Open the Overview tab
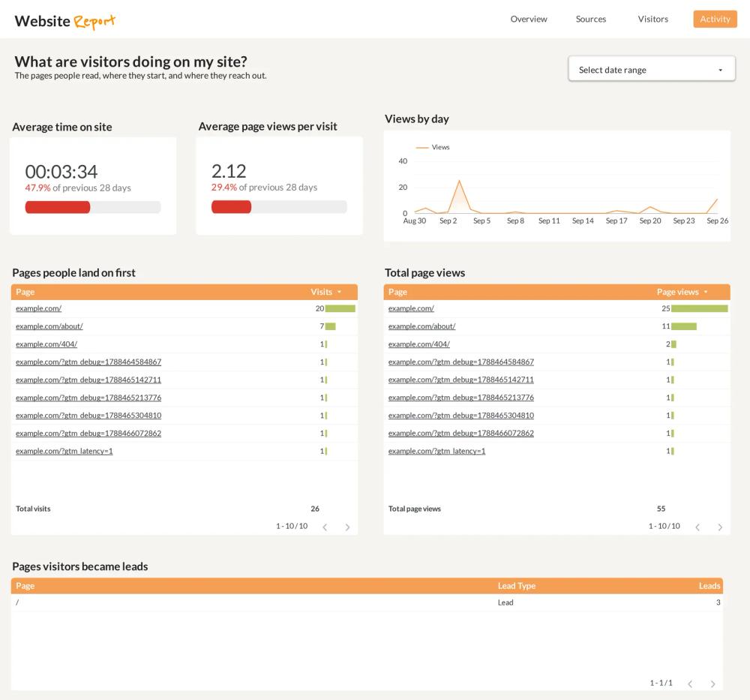 point(529,20)
